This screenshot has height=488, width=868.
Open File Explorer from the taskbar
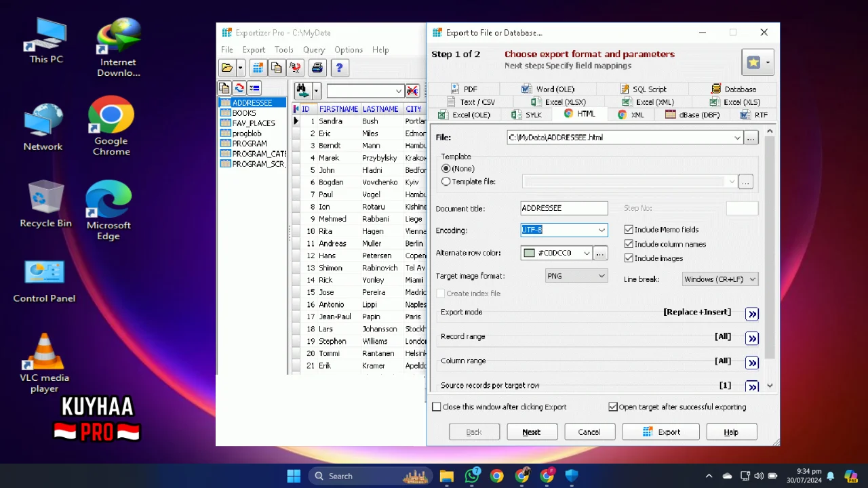(x=446, y=476)
